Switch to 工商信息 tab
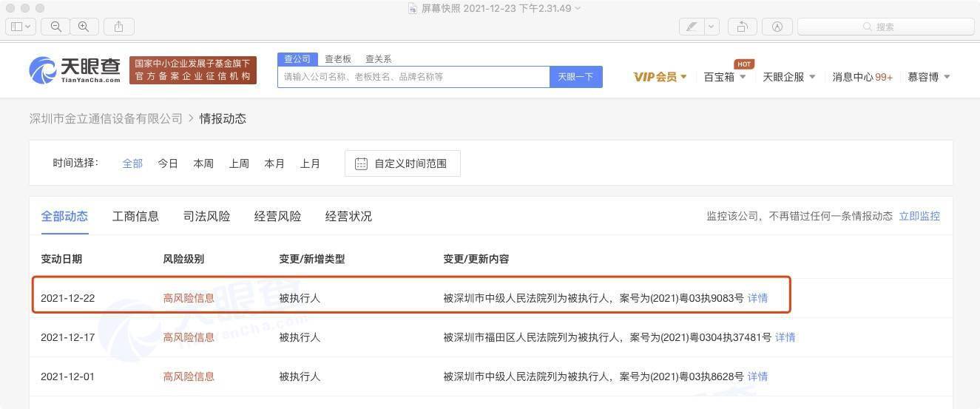The image size is (980, 409). [x=135, y=216]
